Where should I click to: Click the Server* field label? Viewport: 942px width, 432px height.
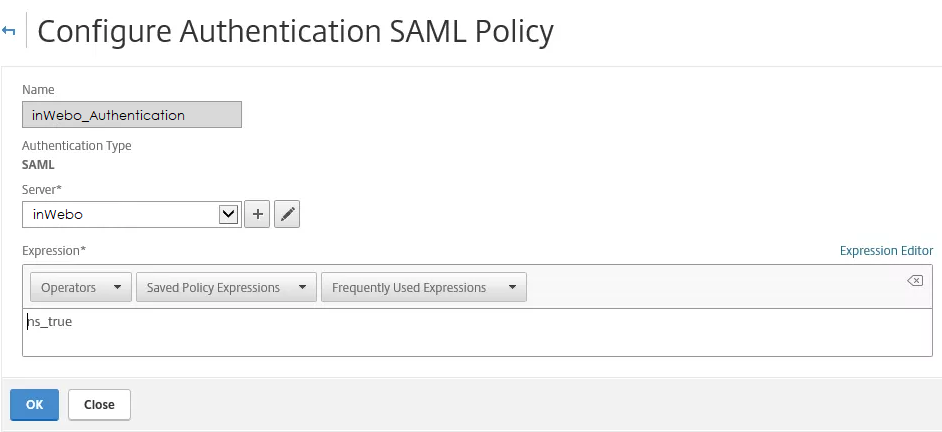tap(43, 189)
